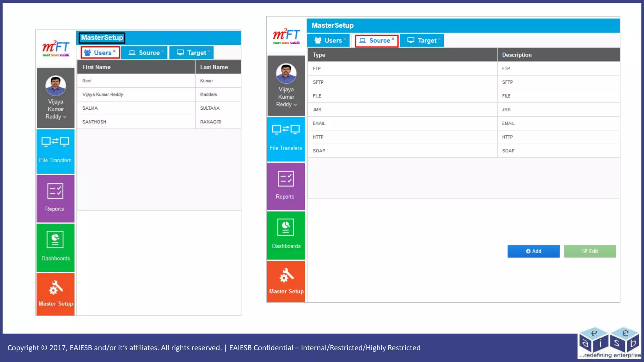
Task: Close the Users tab in left panel
Action: 114,51
